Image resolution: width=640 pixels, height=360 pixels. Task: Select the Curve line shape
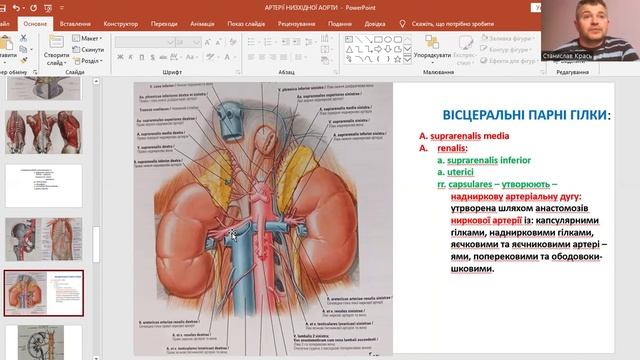click(x=368, y=59)
